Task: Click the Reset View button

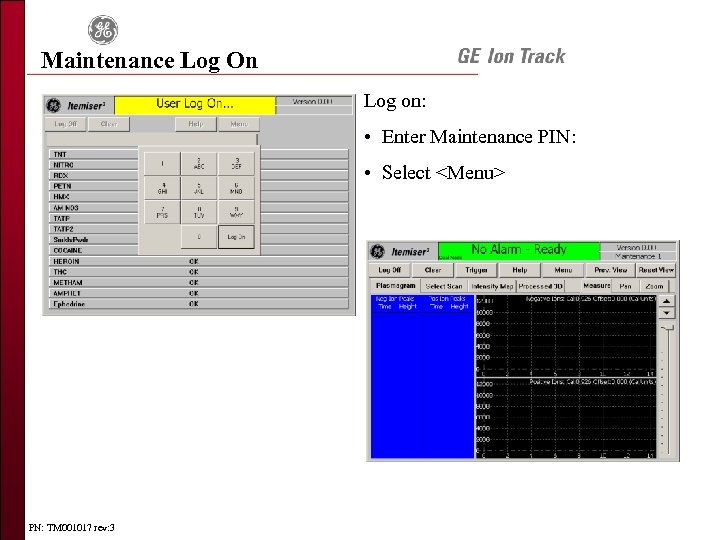Action: 656,270
